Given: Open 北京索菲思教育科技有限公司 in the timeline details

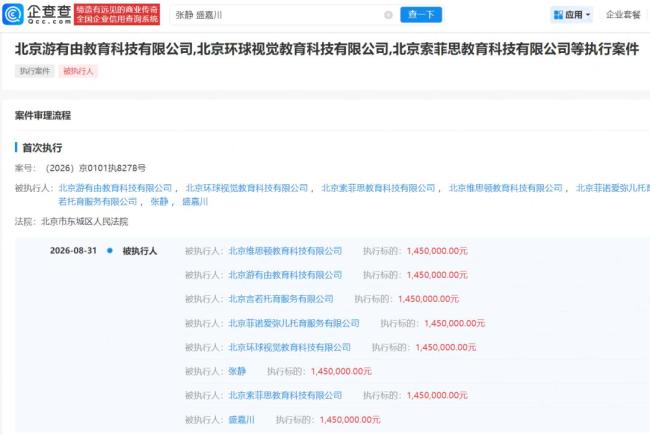Looking at the screenshot, I should [285, 395].
